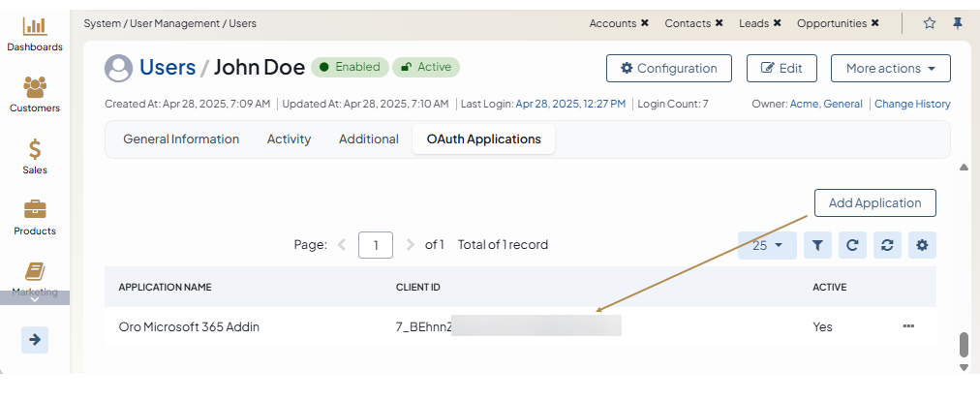Open grid filters funnel icon
This screenshot has height=401, width=980.
pyautogui.click(x=817, y=246)
